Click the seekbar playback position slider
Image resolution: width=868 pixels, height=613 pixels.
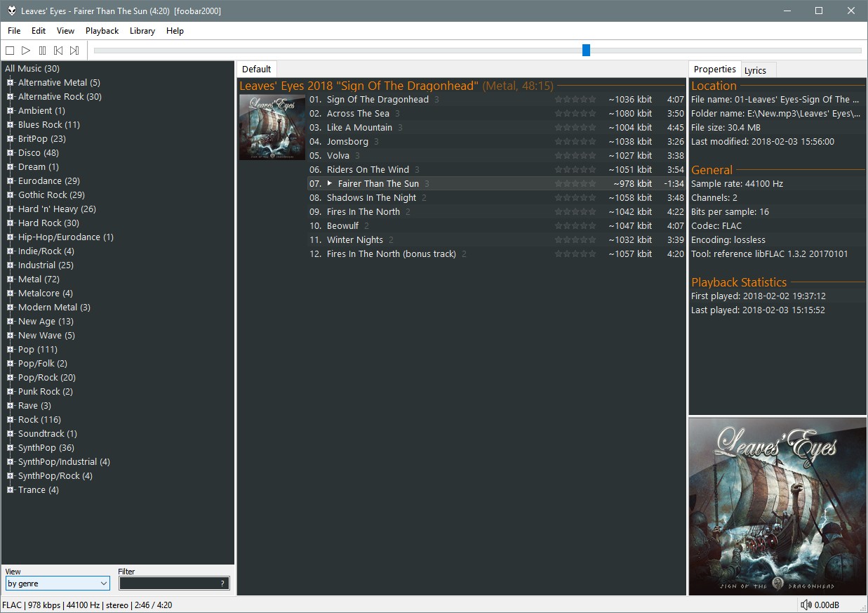586,50
